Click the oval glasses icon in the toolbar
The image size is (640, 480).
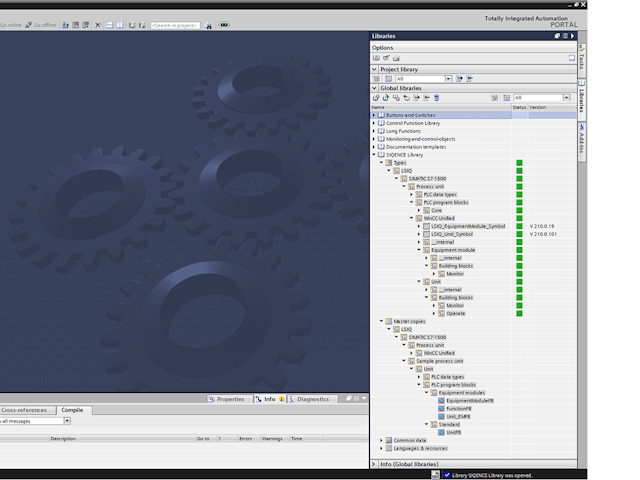coord(224,25)
